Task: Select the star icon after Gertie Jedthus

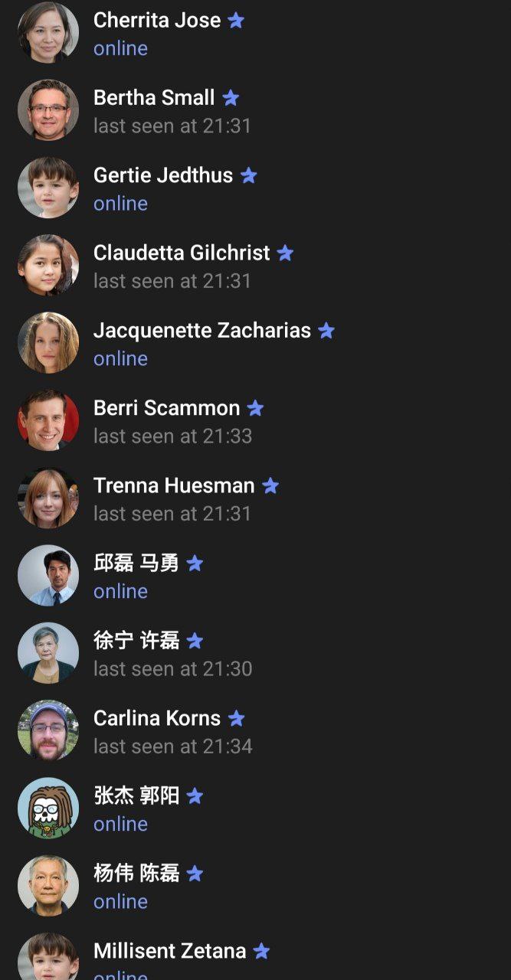Action: [x=248, y=175]
